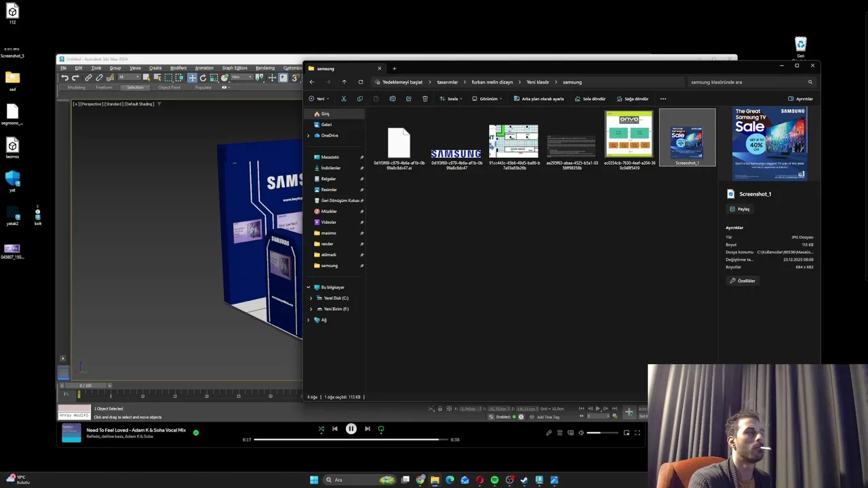
Task: Toggle Spotify shuffle mode
Action: [x=321, y=429]
